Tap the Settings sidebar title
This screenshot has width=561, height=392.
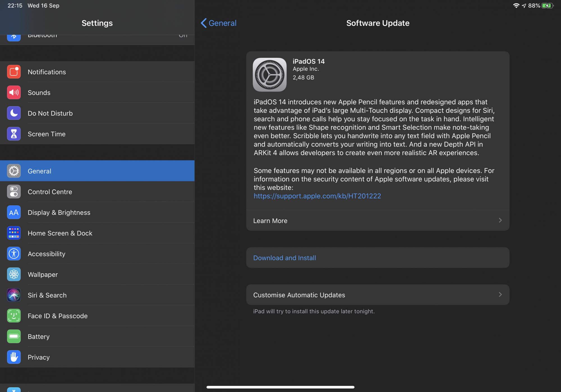point(97,23)
